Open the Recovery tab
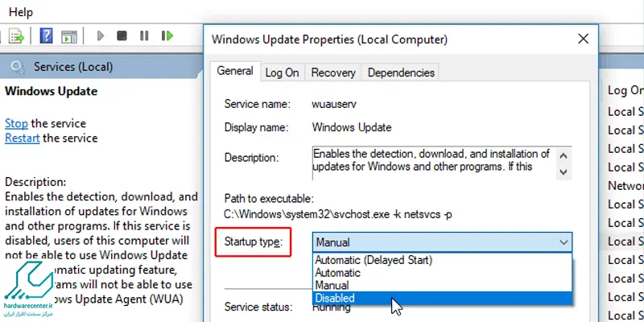The image size is (644, 322). pyautogui.click(x=333, y=72)
